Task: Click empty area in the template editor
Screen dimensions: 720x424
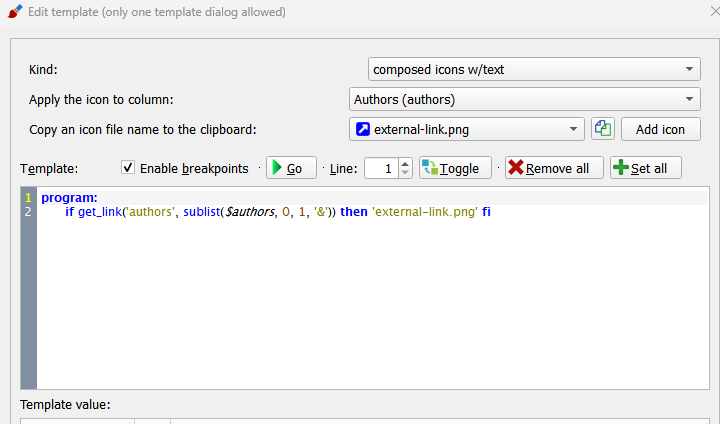Action: (x=370, y=310)
